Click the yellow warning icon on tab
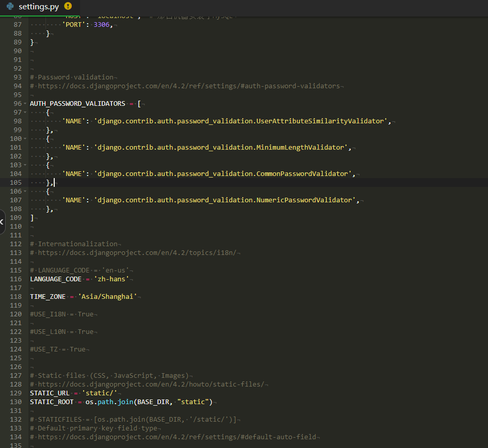The height and width of the screenshot is (448, 488). (x=68, y=6)
